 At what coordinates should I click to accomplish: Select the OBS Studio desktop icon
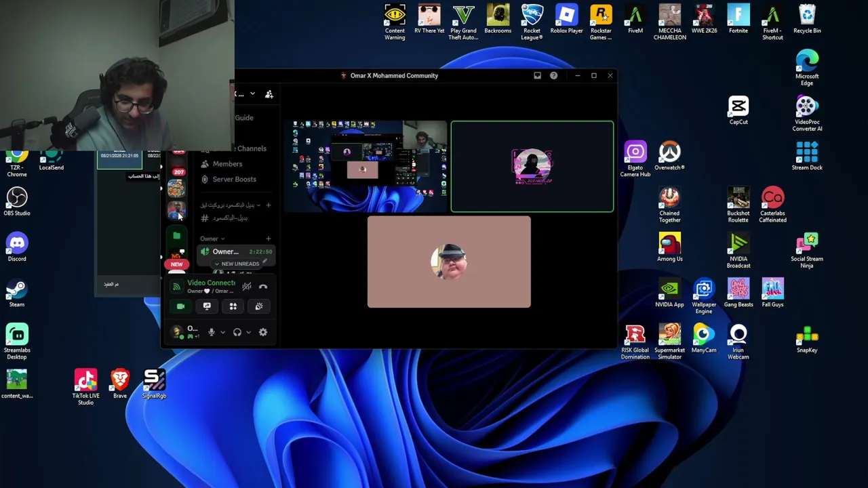pyautogui.click(x=17, y=202)
